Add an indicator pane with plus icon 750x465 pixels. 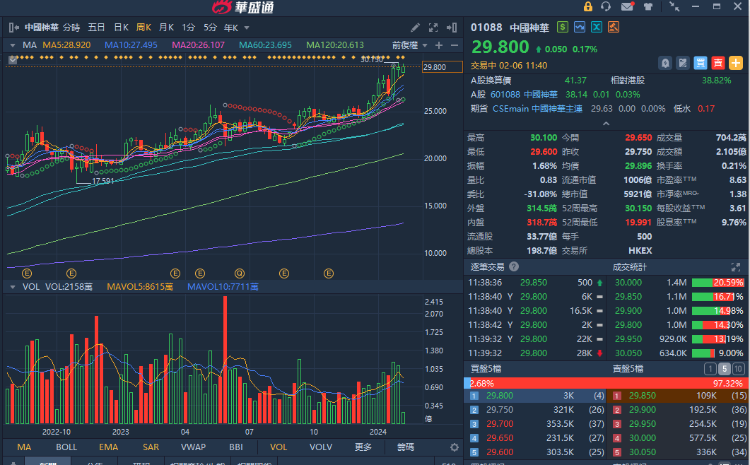(439, 45)
